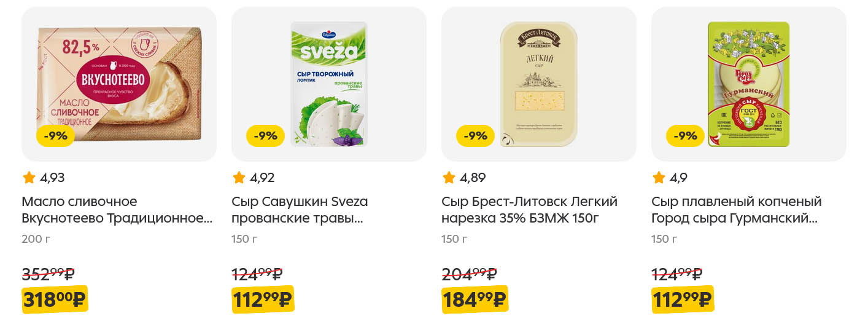The image size is (868, 316).
Task: Click the -9% badge on Гурманский cheese
Action: 685,136
